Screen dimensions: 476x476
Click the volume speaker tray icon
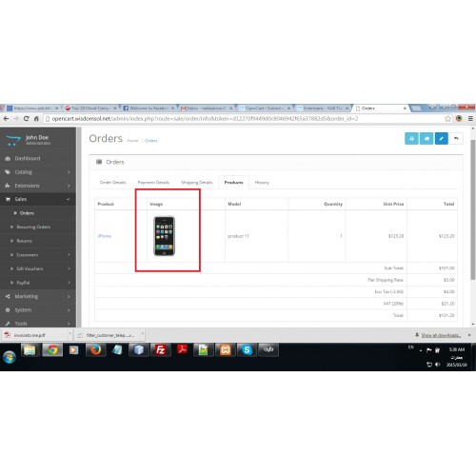438,365
